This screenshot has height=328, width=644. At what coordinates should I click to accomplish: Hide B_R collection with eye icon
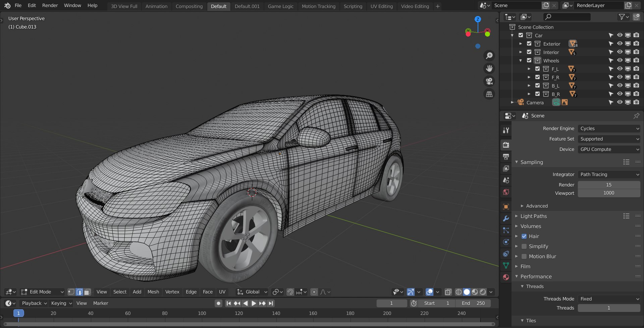(620, 94)
